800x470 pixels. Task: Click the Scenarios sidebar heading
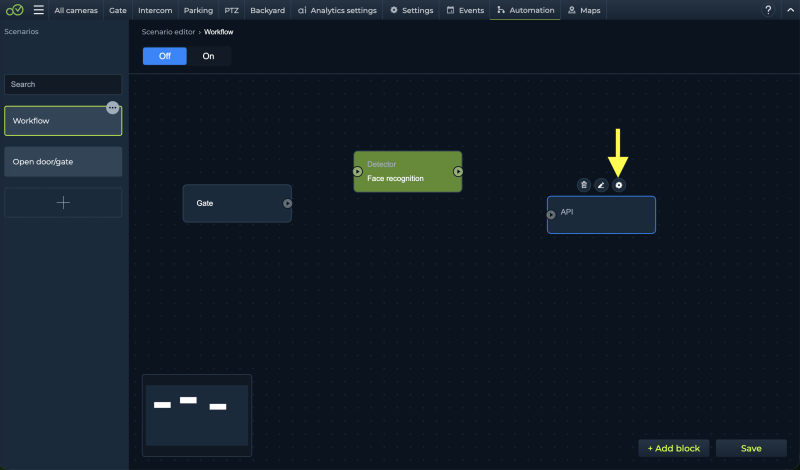point(21,32)
